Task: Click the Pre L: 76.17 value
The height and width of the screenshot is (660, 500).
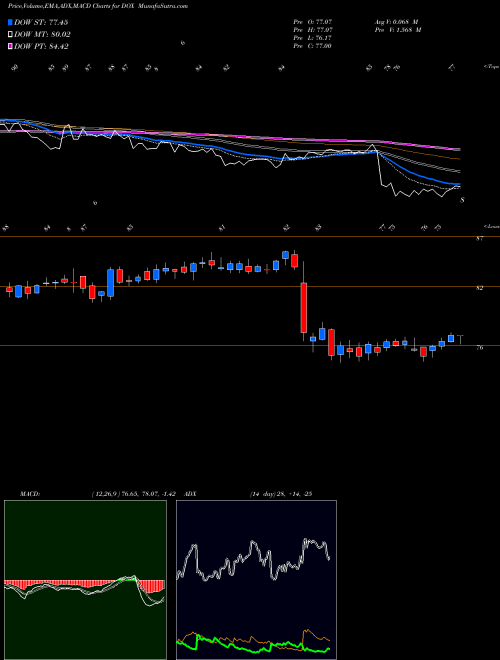Action: [312, 38]
